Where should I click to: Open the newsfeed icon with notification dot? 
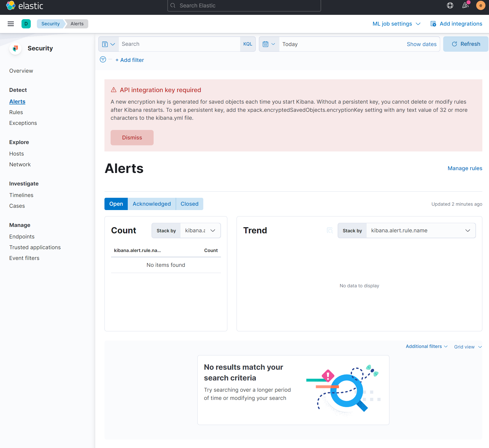[465, 5]
